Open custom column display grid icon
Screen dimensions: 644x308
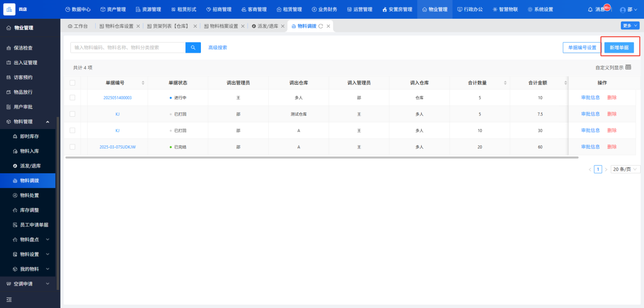pos(628,67)
